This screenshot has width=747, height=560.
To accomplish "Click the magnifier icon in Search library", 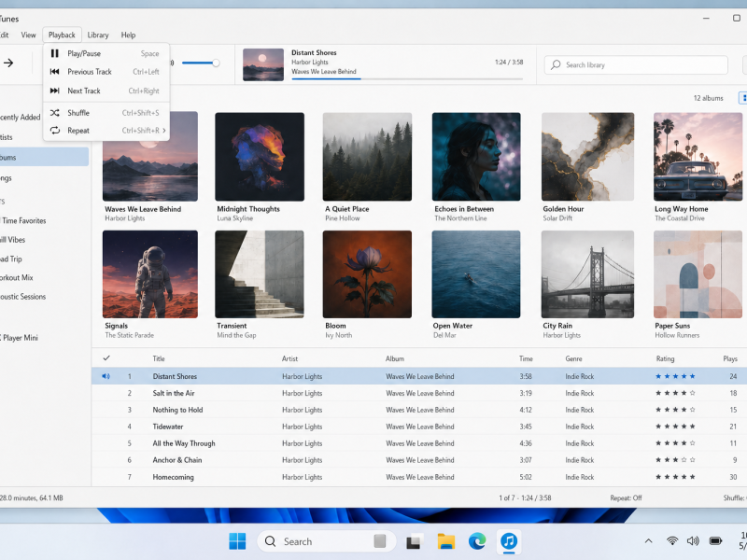I will pyautogui.click(x=556, y=64).
